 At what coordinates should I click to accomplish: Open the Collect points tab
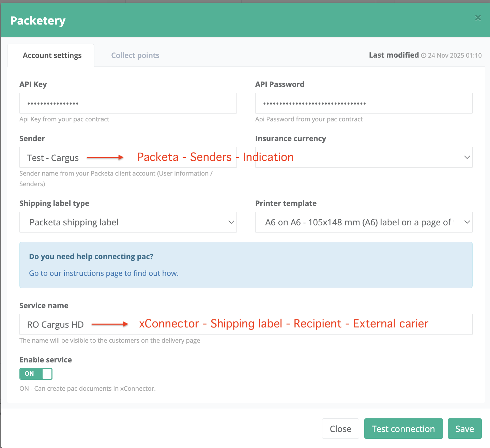135,55
